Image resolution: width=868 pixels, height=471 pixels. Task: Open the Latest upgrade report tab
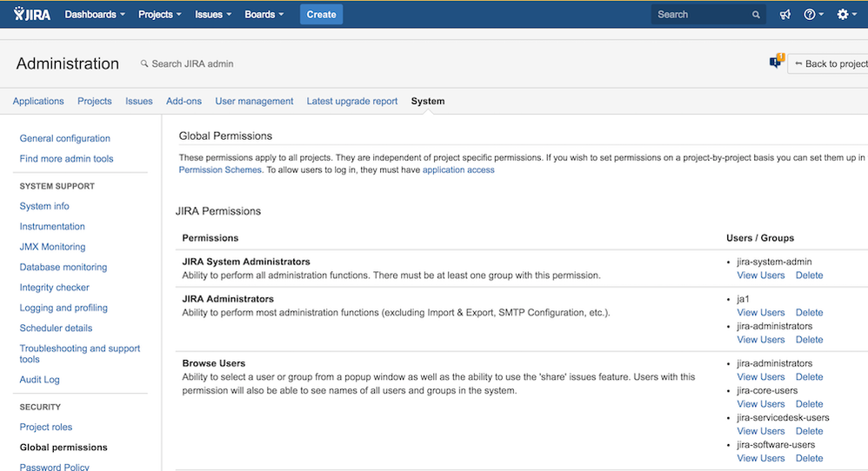pos(352,101)
